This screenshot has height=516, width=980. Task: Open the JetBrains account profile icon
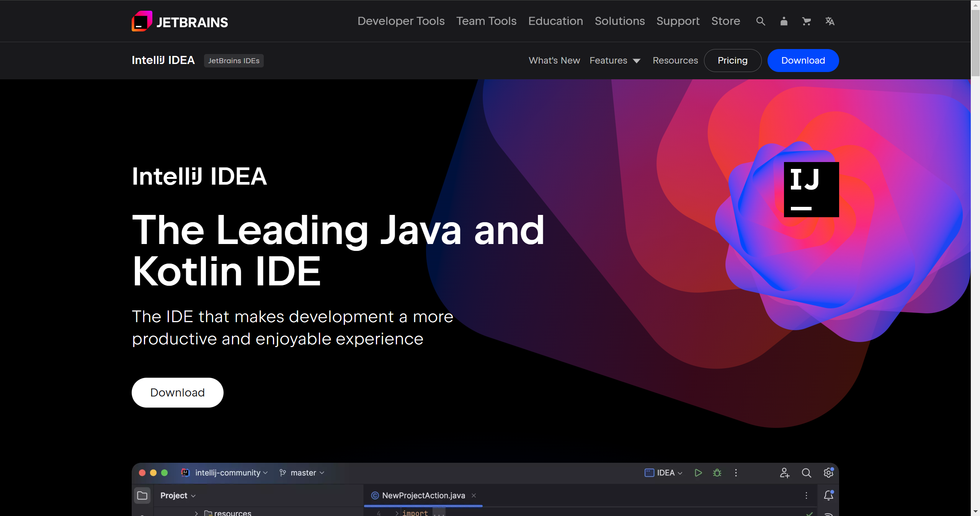[x=784, y=21]
